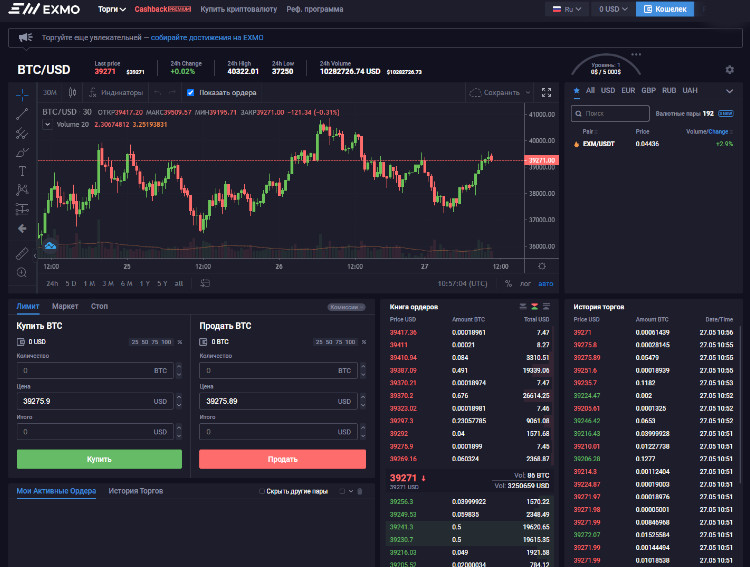Uncheck the Показать ордера checkbox
The width and height of the screenshot is (750, 567).
coord(191,93)
